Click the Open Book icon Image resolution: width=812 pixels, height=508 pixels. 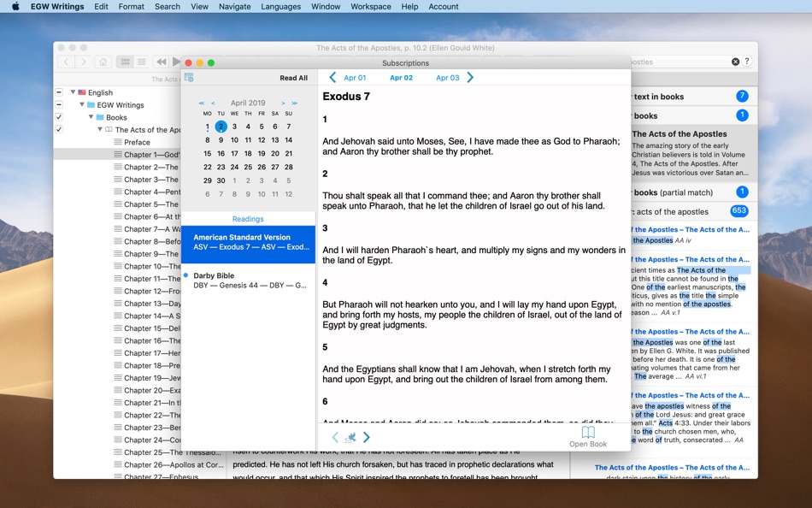(x=588, y=433)
